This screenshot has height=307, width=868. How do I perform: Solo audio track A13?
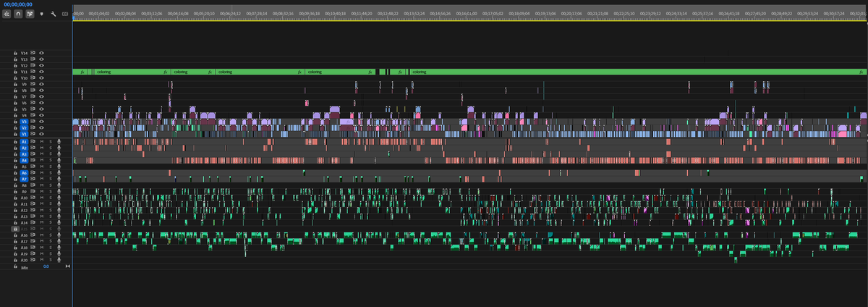coord(51,216)
